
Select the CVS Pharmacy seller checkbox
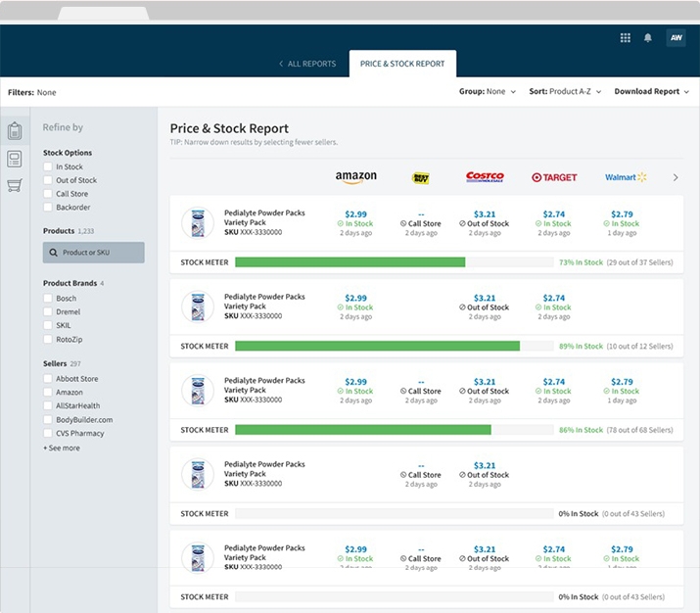tap(48, 433)
